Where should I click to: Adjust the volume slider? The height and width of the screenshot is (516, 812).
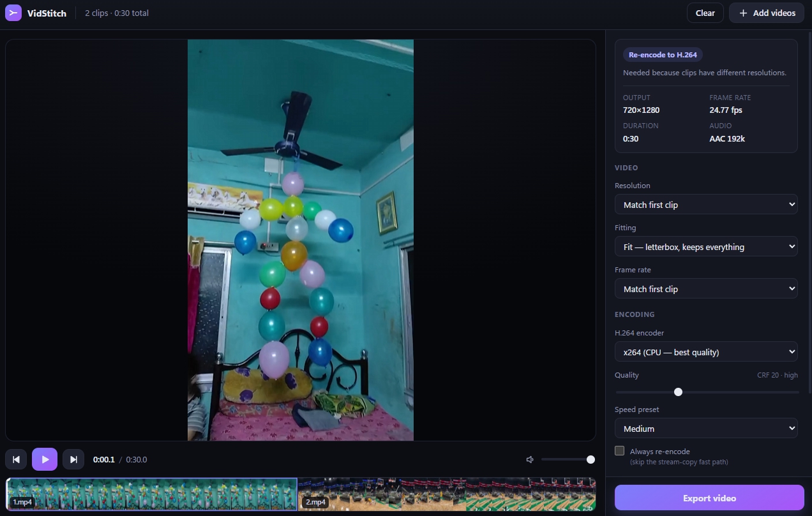(568, 459)
